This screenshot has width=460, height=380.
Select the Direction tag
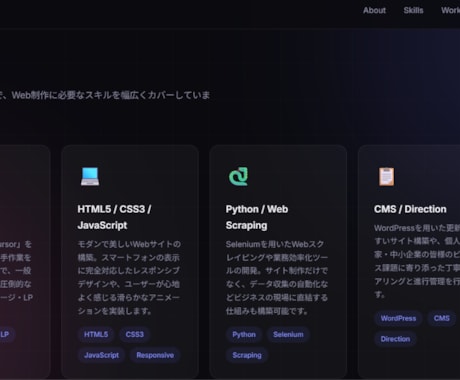(395, 339)
